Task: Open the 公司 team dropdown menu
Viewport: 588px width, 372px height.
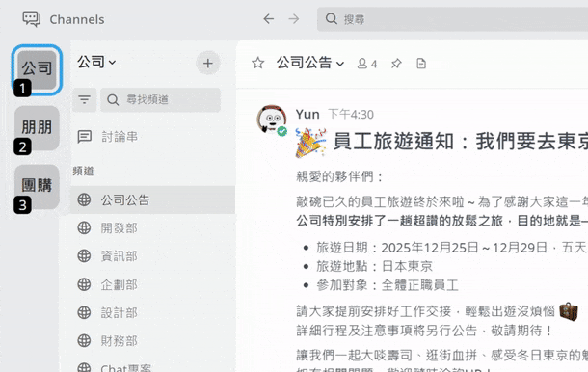Action: click(x=96, y=63)
